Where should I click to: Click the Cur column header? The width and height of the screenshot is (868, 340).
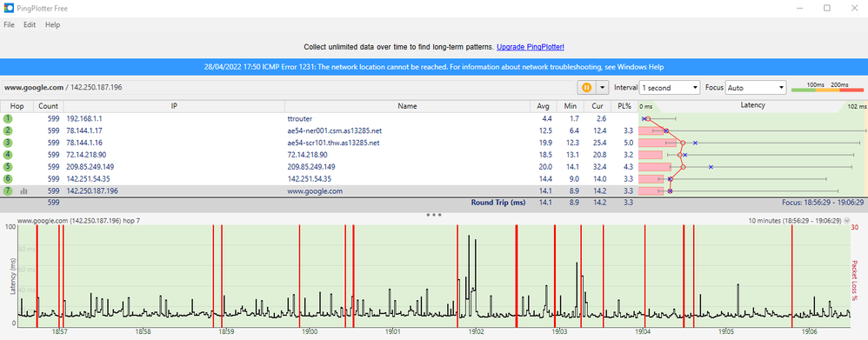(x=597, y=106)
